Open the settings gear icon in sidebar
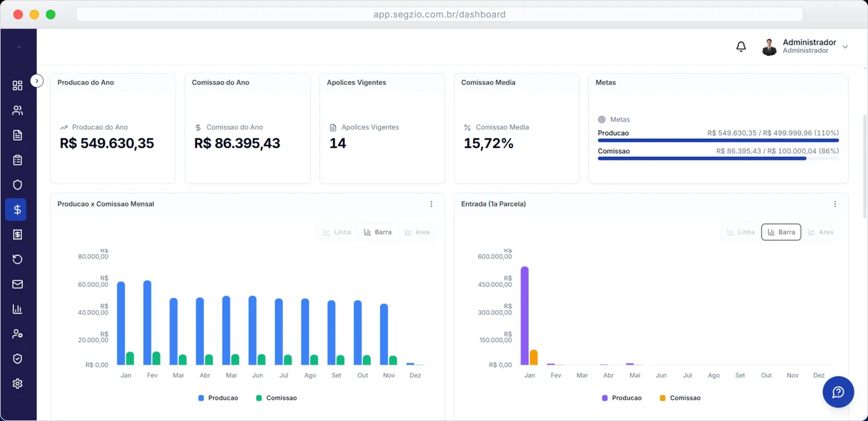The image size is (868, 421). [17, 384]
